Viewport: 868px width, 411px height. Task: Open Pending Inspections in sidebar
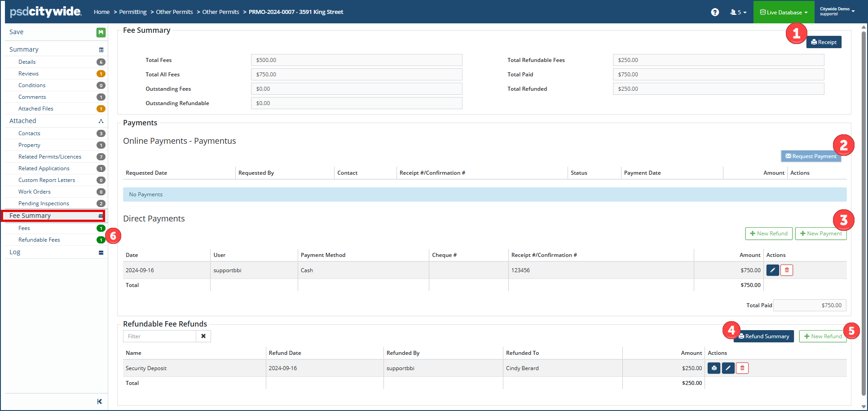click(44, 203)
